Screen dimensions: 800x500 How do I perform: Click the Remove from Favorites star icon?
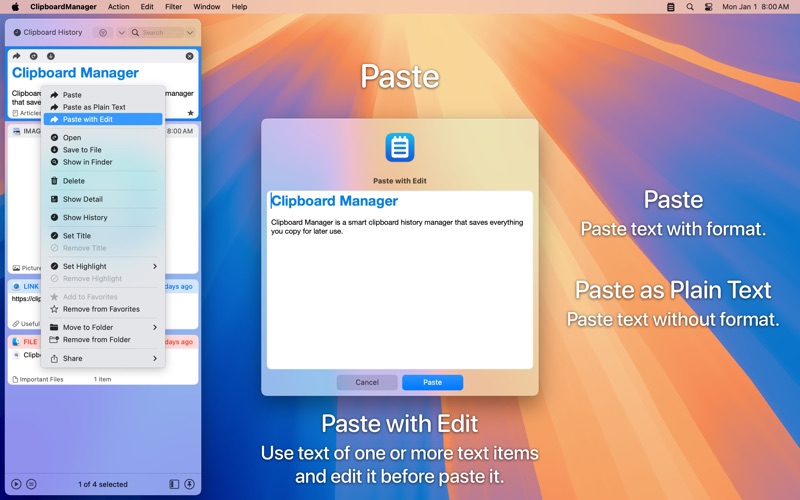[x=54, y=309]
